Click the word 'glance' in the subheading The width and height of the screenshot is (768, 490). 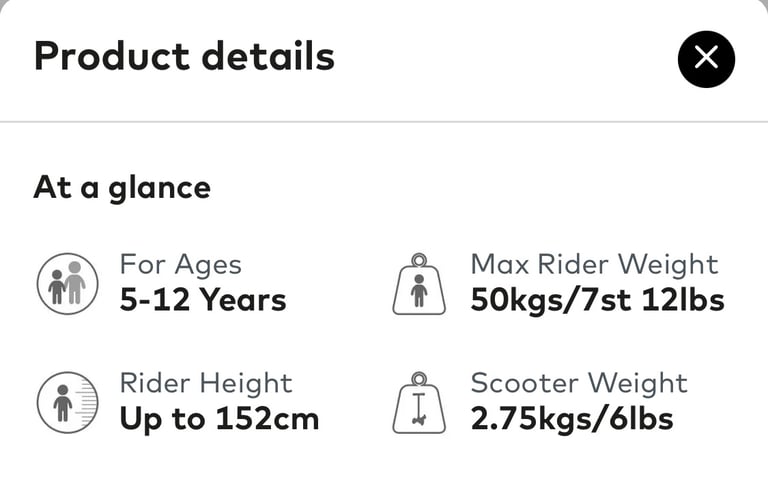pos(160,189)
